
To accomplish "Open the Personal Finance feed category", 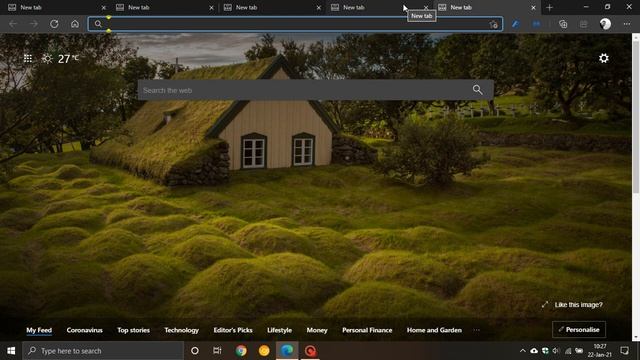I will point(367,330).
